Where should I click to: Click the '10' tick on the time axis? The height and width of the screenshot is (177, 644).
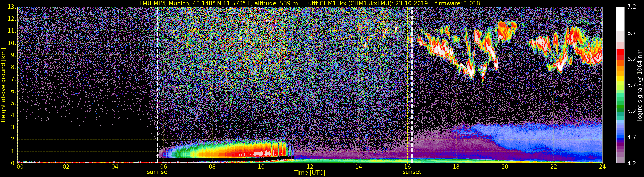[x=261, y=167]
